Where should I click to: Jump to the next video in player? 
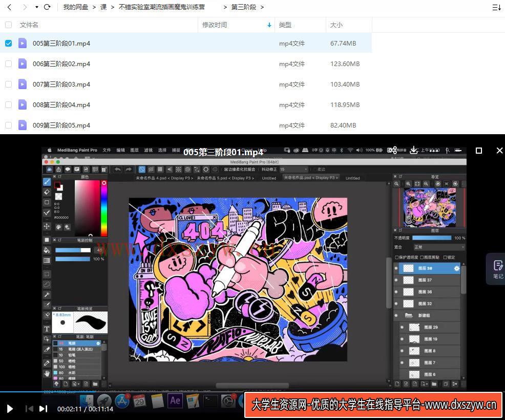tap(43, 409)
